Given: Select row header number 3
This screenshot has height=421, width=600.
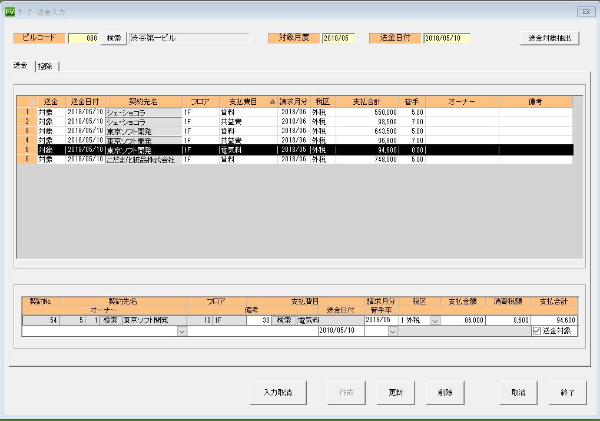Looking at the screenshot, I should (27, 131).
